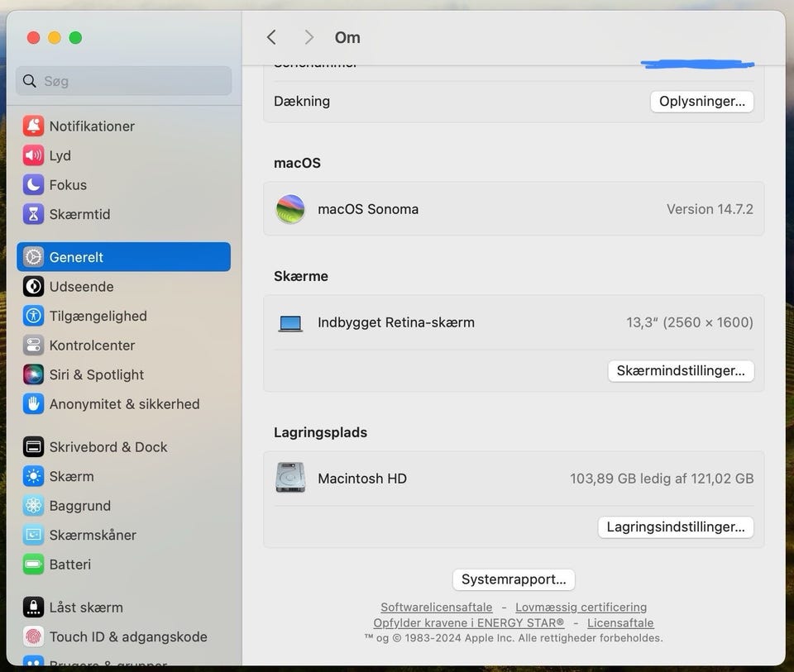The image size is (794, 672).
Task: Open Notifikationer bell icon in sidebar
Action: 33,126
